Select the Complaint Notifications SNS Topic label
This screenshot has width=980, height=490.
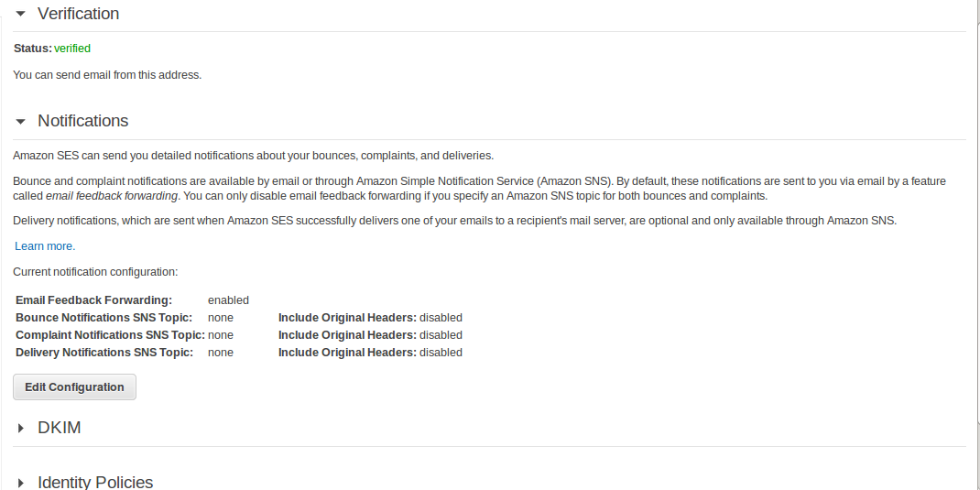coord(110,335)
